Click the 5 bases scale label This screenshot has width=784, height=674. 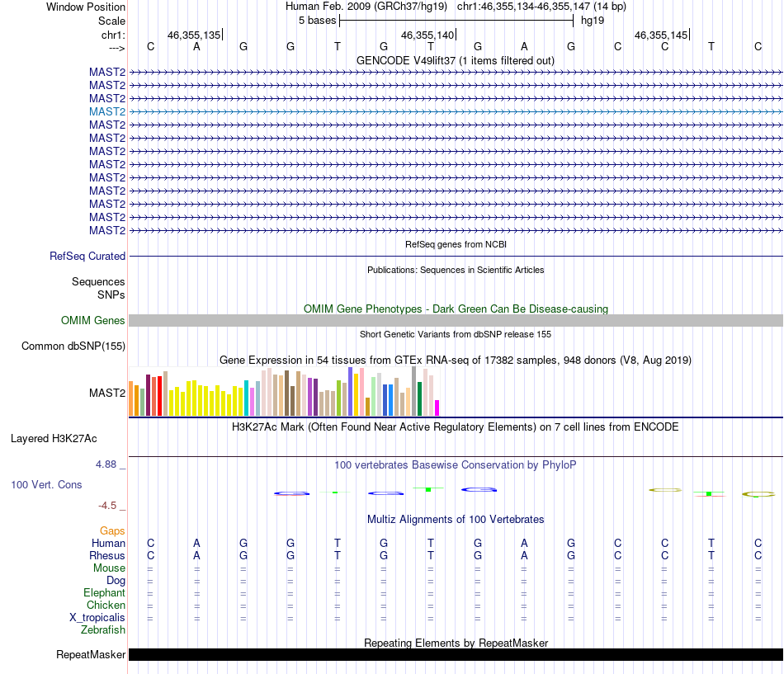[318, 21]
